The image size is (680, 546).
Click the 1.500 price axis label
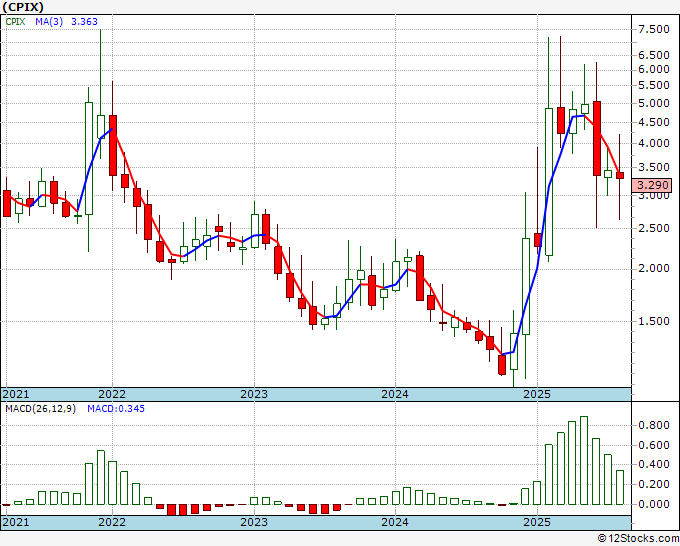[654, 321]
